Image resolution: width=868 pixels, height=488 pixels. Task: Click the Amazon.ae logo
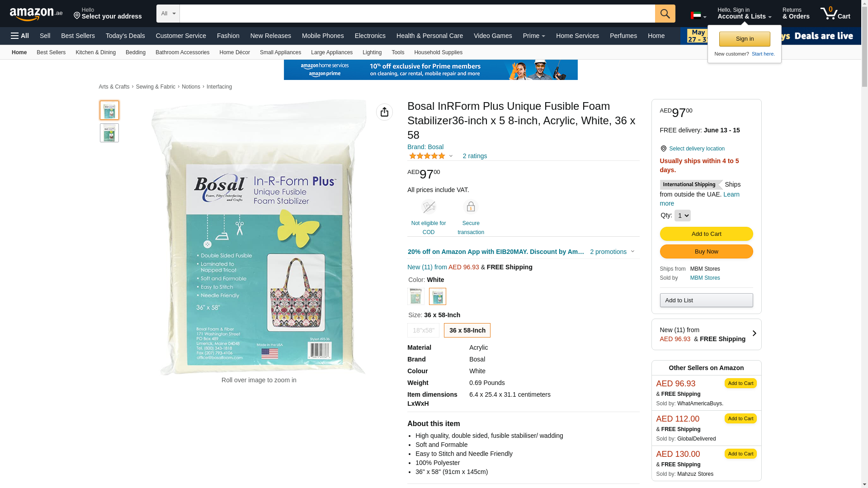[36, 14]
